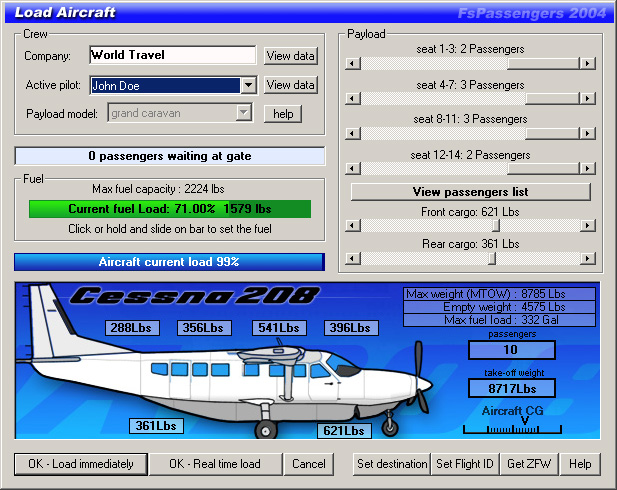This screenshot has height=490, width=617.
Task: Click the passengers count box showing 10
Action: click(512, 350)
